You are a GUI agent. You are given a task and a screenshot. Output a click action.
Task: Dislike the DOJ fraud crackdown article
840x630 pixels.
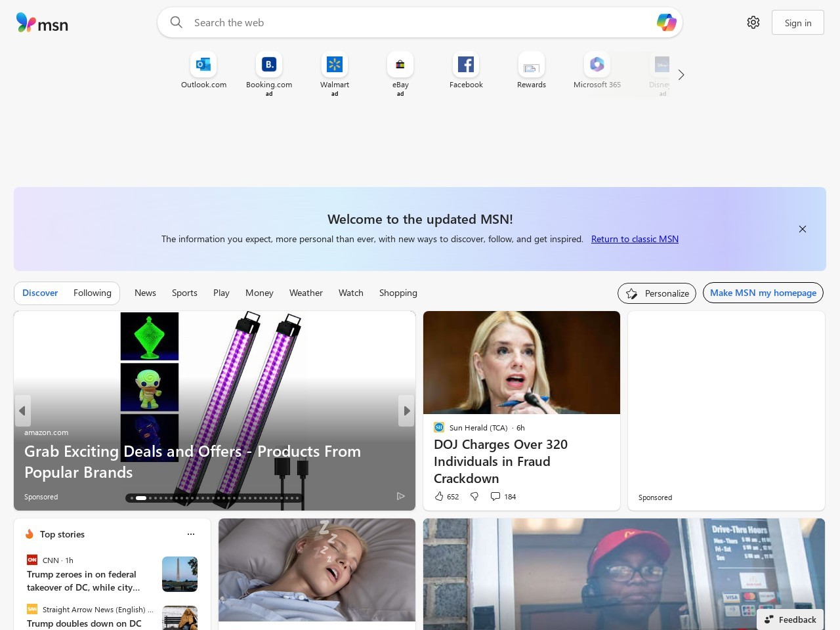pyautogui.click(x=474, y=496)
